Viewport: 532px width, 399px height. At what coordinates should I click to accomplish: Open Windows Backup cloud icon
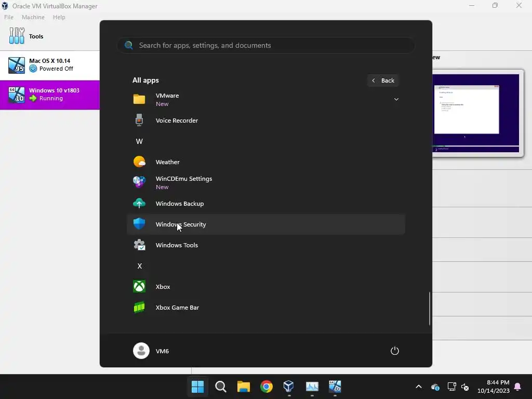[x=139, y=203]
